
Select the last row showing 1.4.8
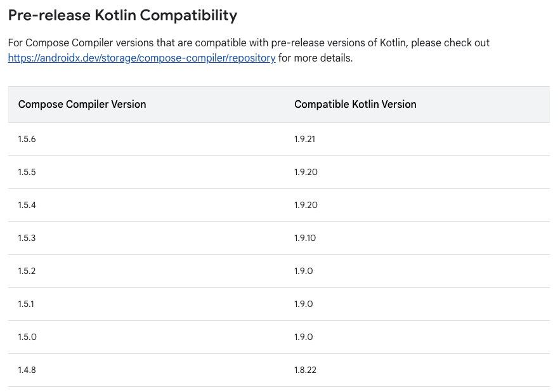point(27,370)
